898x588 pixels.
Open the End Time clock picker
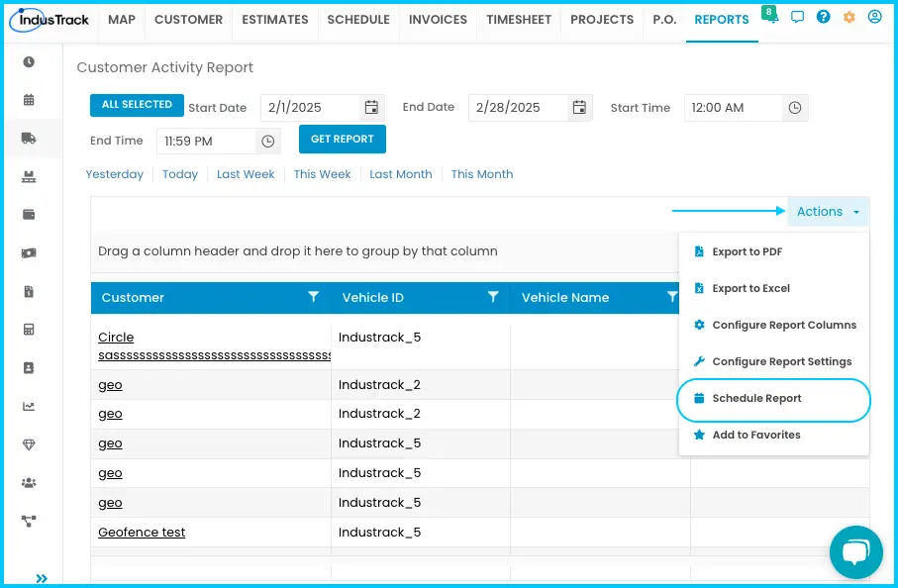click(x=268, y=141)
